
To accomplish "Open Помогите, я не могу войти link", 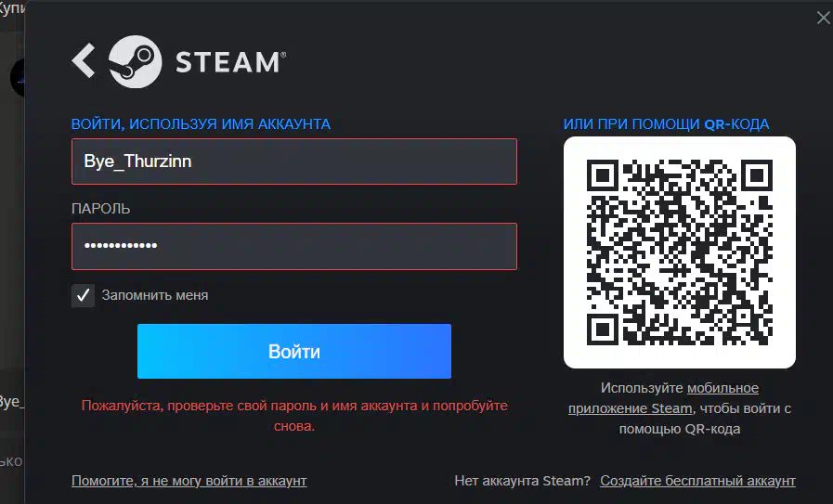I will (189, 481).
